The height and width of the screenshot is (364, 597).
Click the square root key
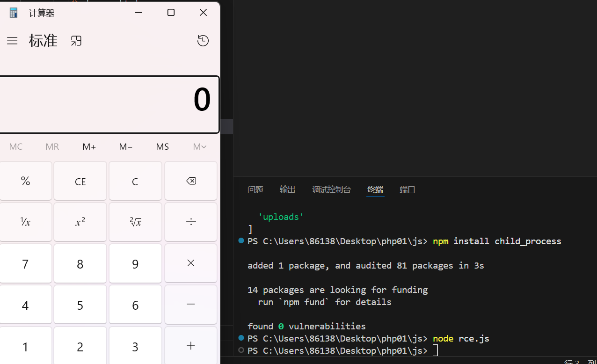pos(135,222)
